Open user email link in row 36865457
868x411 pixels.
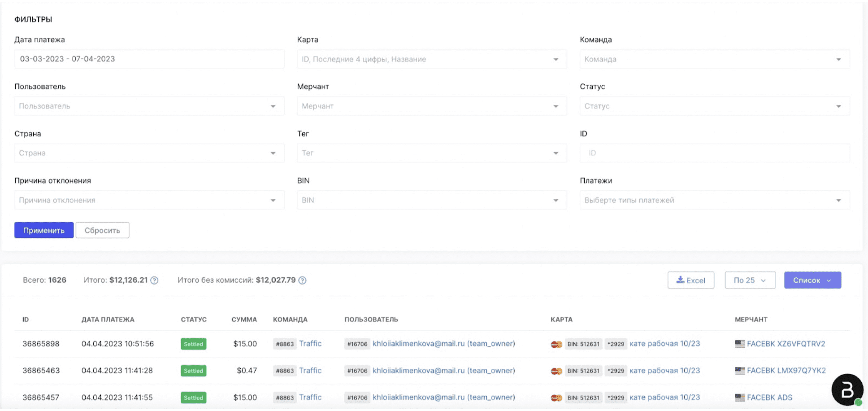point(444,398)
